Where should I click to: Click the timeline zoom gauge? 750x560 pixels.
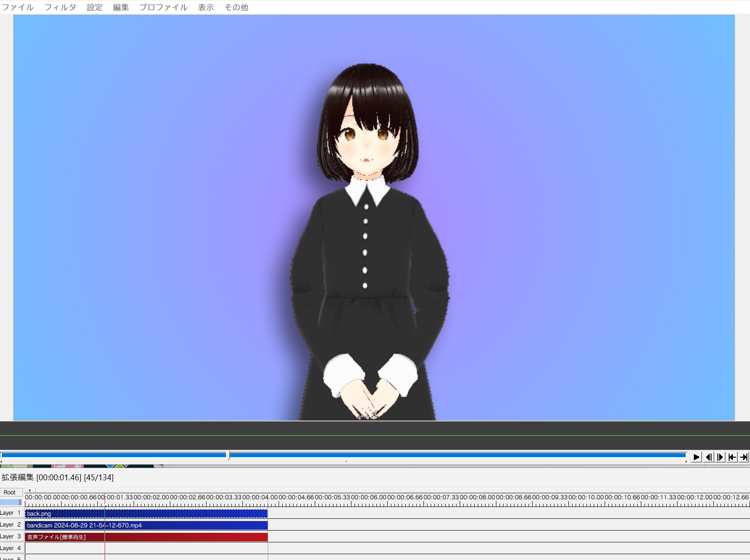pos(11,502)
